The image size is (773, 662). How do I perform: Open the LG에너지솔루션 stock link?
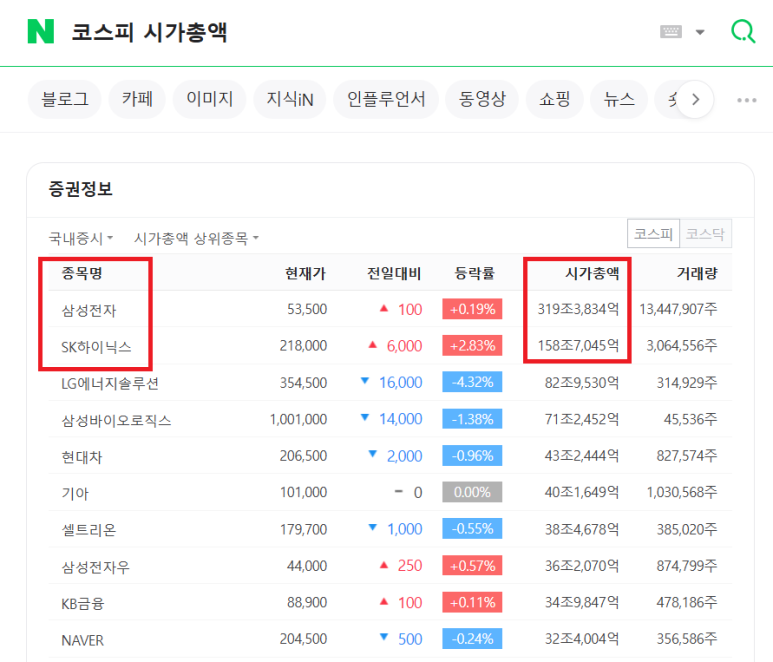point(110,383)
